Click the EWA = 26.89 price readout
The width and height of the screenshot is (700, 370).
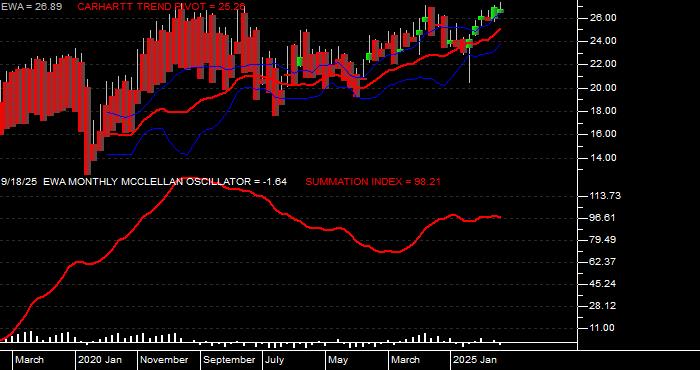31,7
